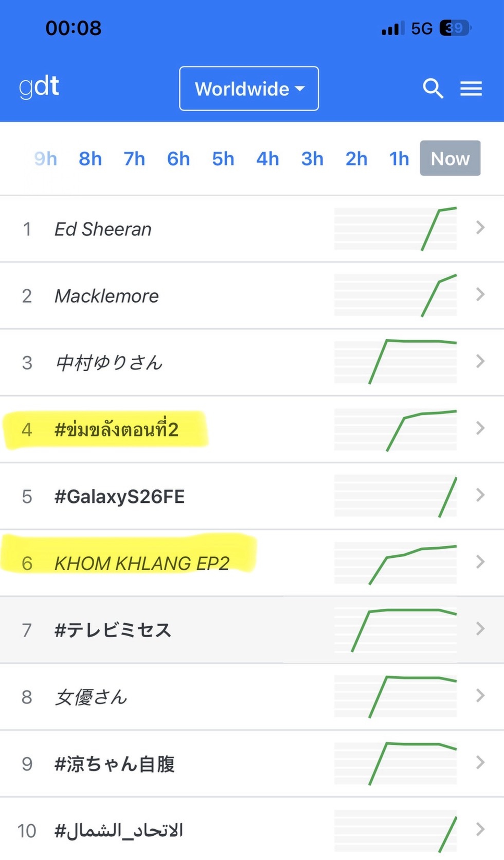Tap the gdt logo
504x860 pixels.
pyautogui.click(x=39, y=87)
